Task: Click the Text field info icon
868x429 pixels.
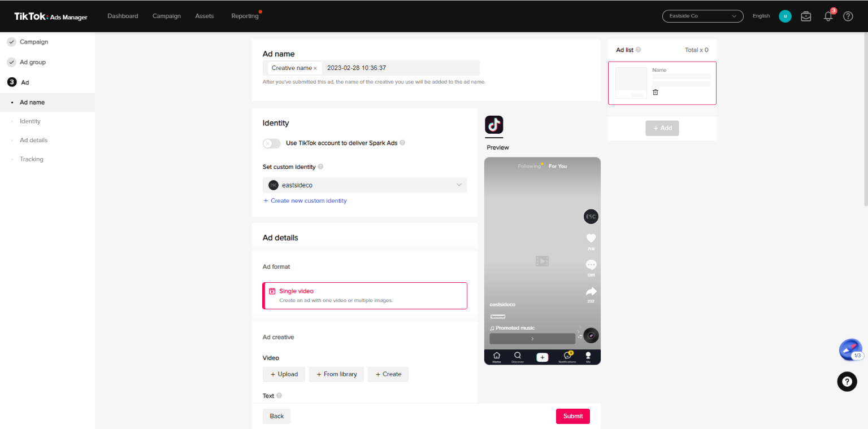Action: tap(279, 396)
